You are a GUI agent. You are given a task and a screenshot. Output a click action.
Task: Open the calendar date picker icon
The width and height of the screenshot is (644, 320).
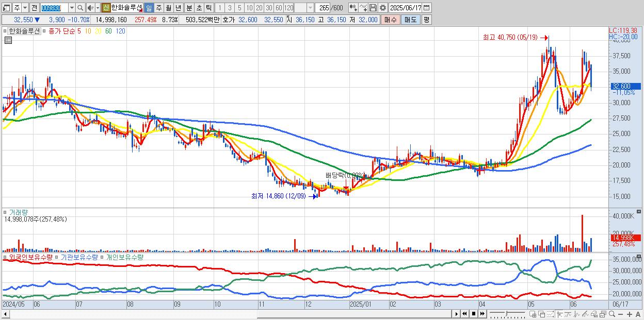coord(427,8)
